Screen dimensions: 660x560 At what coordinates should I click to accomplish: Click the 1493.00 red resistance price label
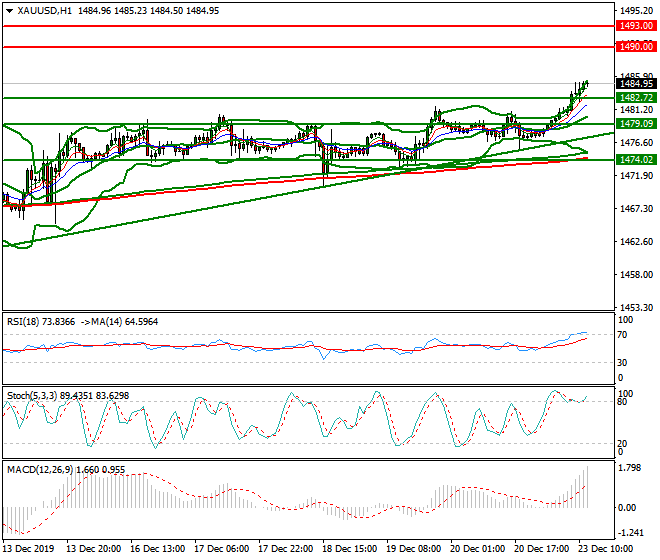coord(636,26)
